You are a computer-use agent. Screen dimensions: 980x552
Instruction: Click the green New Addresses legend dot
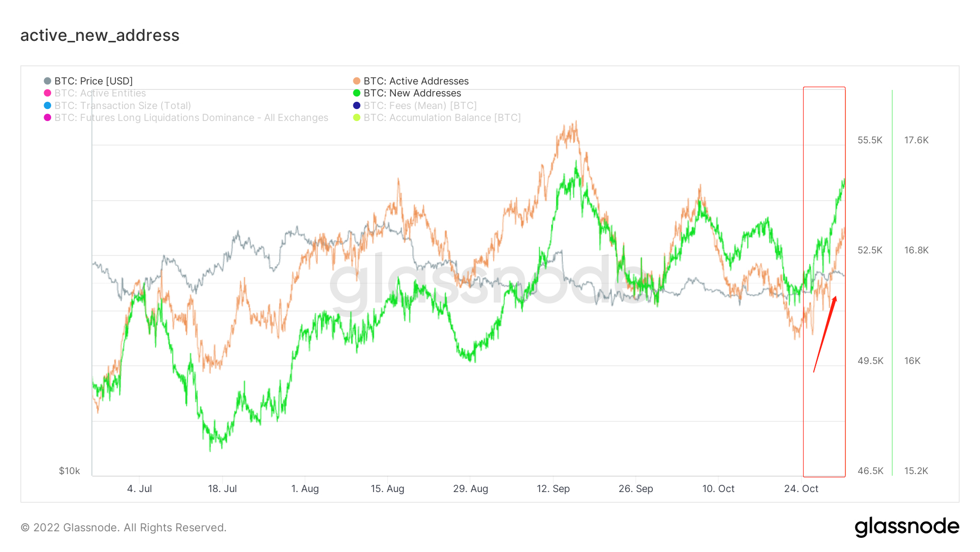tap(357, 93)
